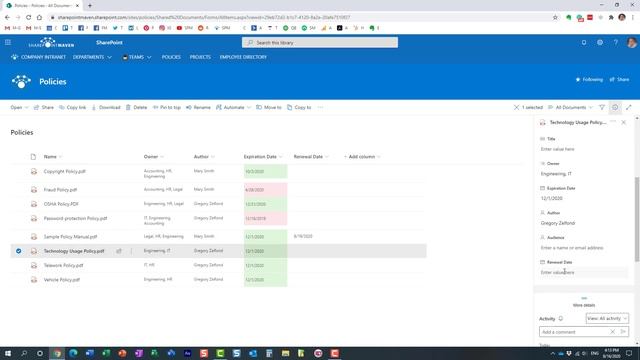
Task: Click More details in details panel
Action: (x=584, y=305)
